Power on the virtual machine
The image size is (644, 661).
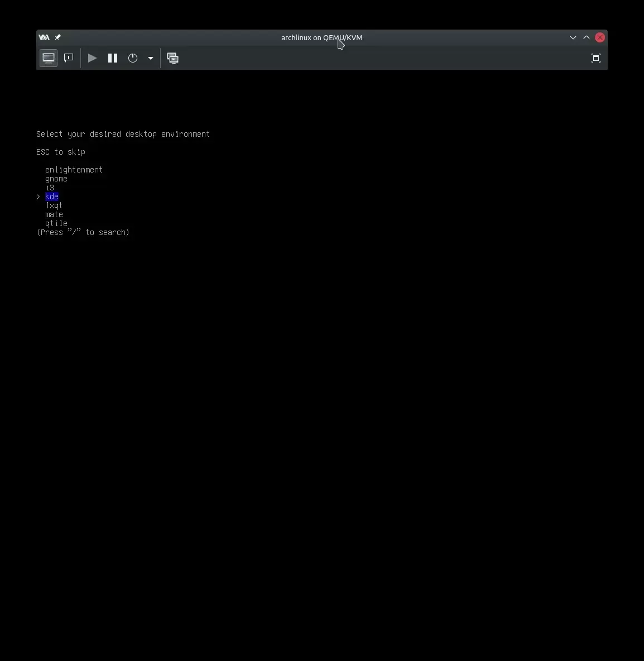point(93,58)
